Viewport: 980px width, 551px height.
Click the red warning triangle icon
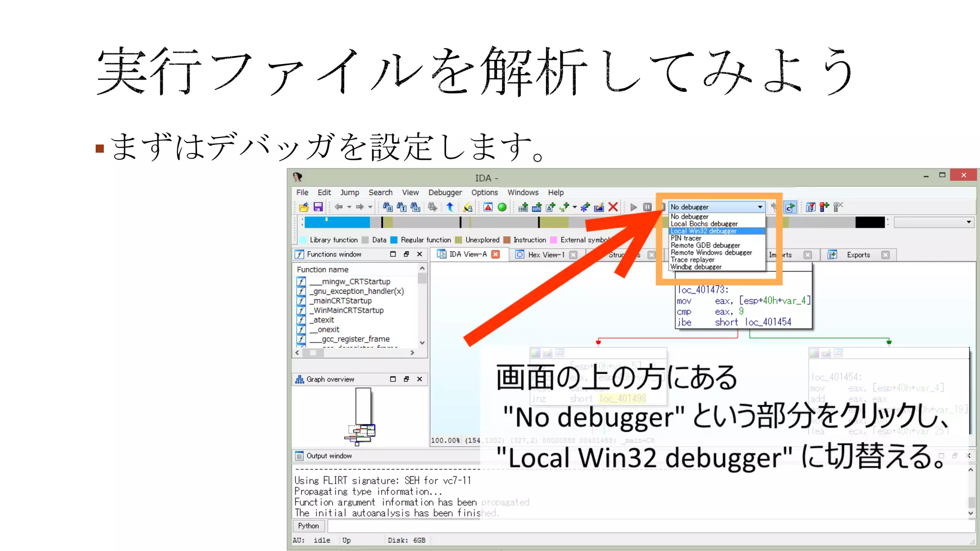coord(488,207)
